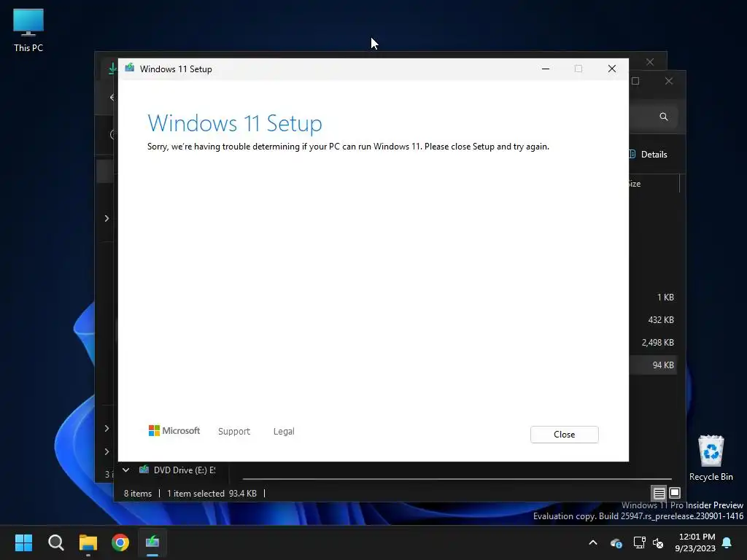The image size is (747, 560).
Task: Click the green download arrow icon behind Setup
Action: [112, 69]
